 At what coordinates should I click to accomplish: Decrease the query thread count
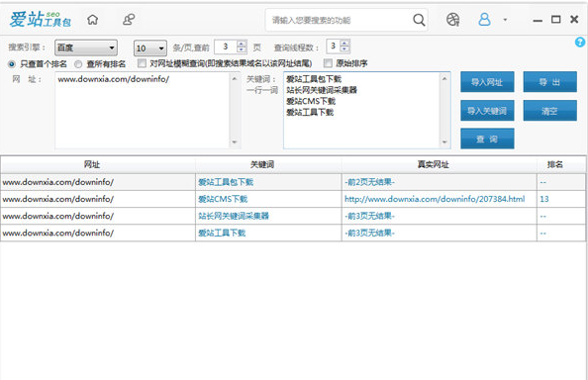click(345, 49)
